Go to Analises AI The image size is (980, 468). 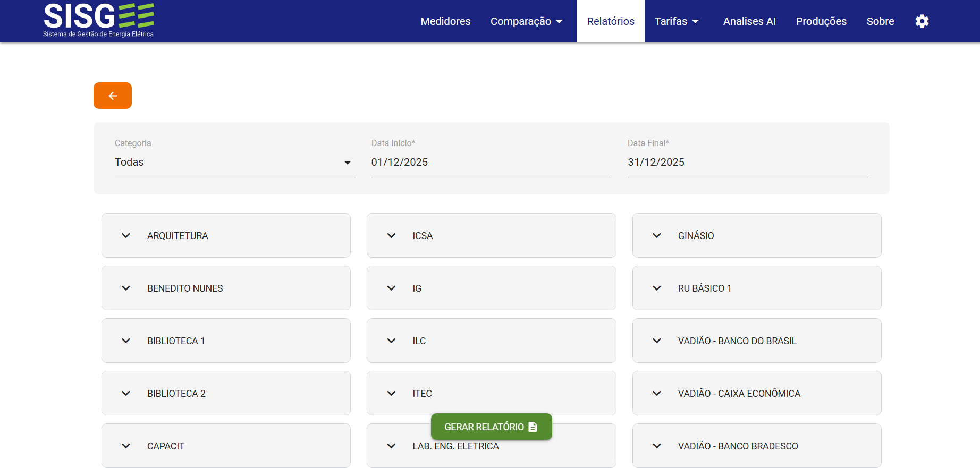[749, 21]
